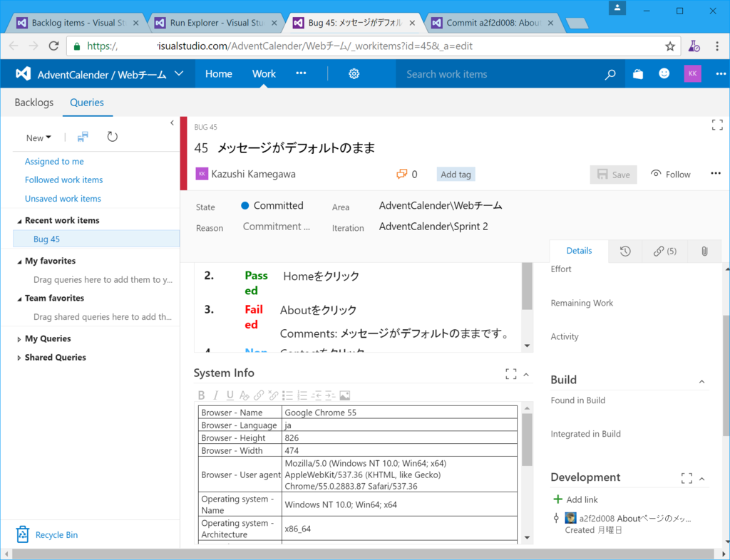Insert numbered list in System Info editor
The width and height of the screenshot is (730, 560).
click(x=302, y=395)
